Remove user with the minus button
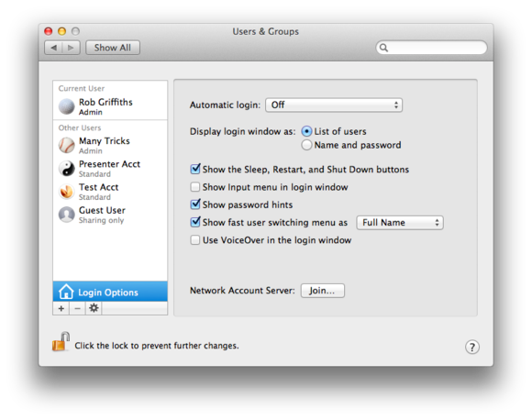 coord(77,308)
